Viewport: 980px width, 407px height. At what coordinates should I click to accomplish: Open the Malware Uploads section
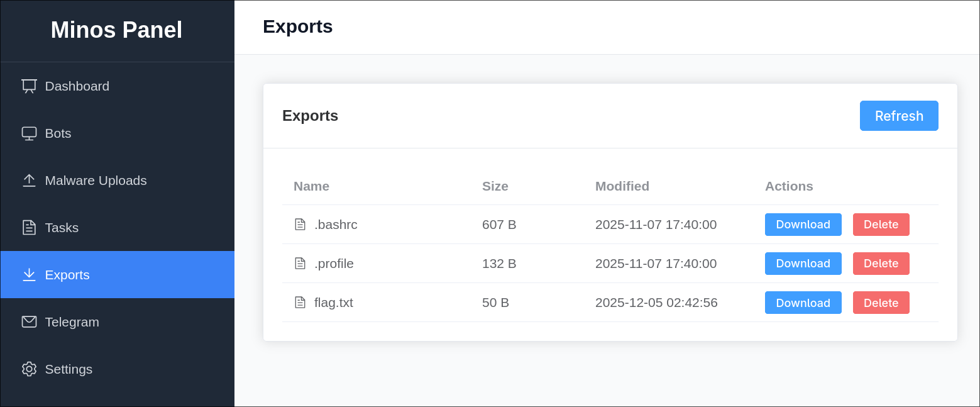118,181
